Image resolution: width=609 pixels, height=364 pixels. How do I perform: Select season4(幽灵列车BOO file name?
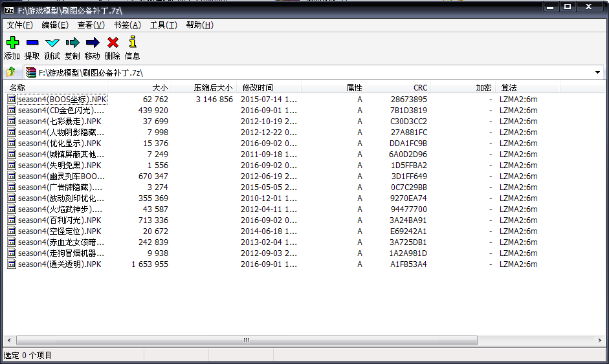[61, 176]
